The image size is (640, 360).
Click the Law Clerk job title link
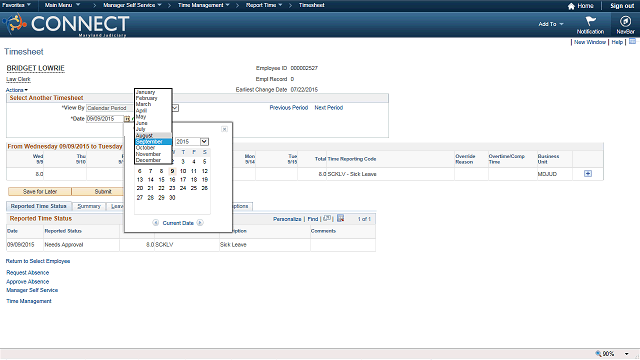(x=18, y=79)
